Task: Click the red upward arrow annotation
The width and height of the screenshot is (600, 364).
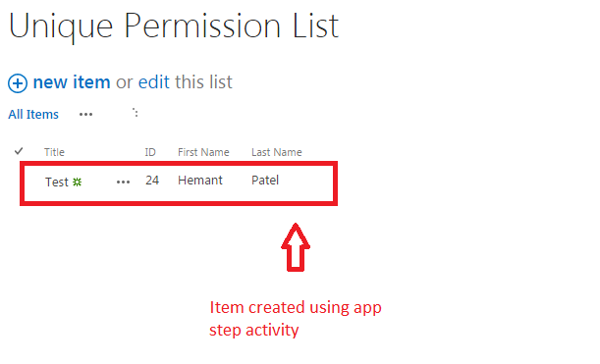Action: tap(296, 247)
